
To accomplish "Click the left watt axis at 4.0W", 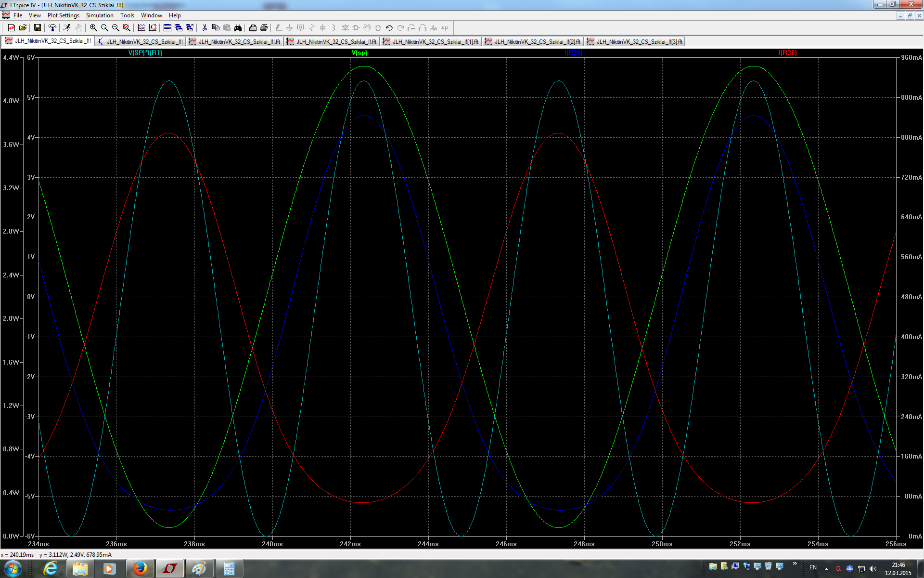I will pyautogui.click(x=11, y=101).
